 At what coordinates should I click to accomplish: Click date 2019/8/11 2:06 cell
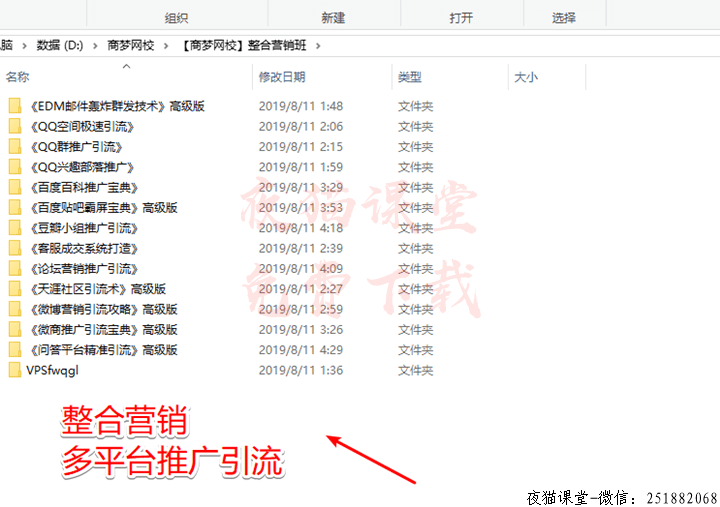click(x=301, y=126)
